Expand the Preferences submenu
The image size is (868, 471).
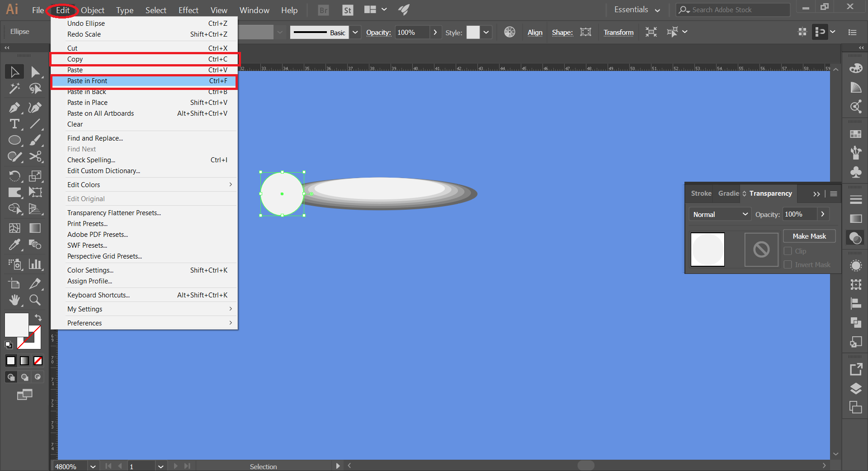click(x=144, y=323)
